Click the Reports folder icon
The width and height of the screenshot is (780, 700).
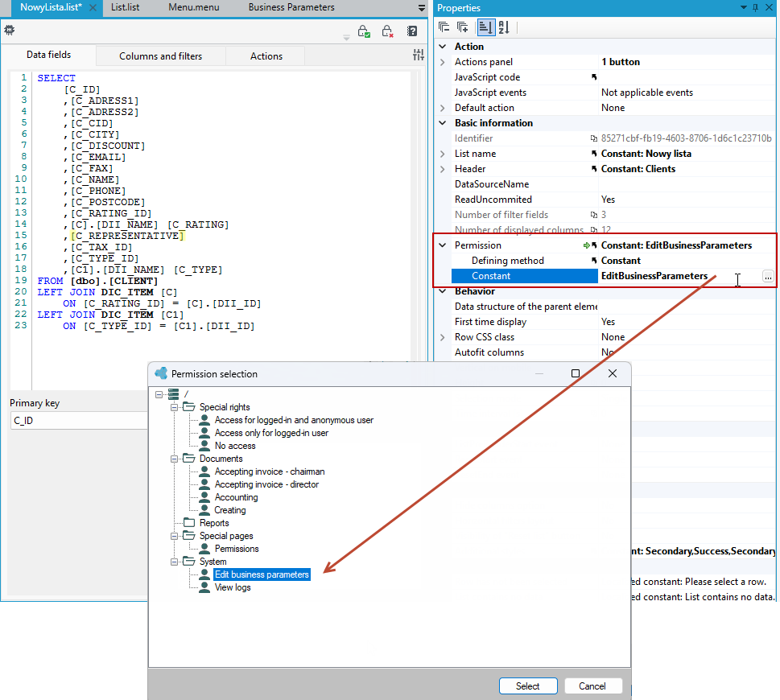pyautogui.click(x=189, y=522)
